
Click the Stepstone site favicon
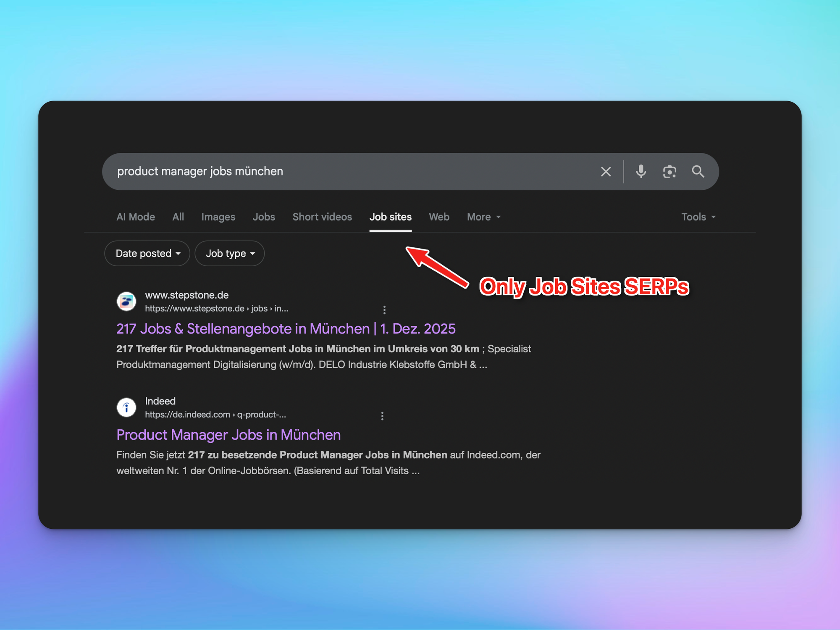[x=126, y=302]
